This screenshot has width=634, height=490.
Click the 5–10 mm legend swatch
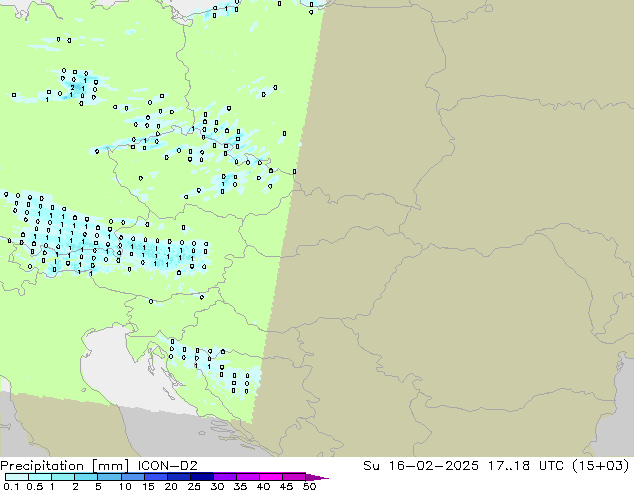tap(109, 477)
